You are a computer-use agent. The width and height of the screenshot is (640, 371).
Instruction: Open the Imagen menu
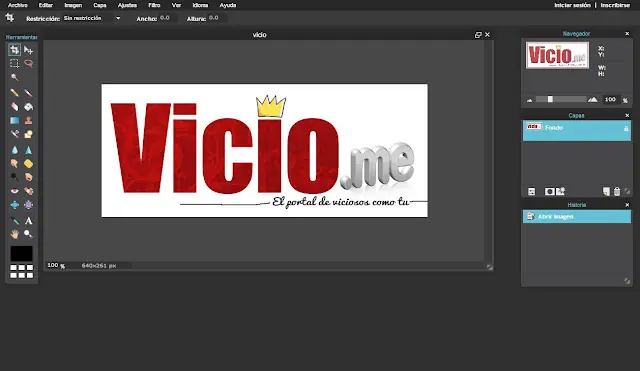(x=73, y=5)
